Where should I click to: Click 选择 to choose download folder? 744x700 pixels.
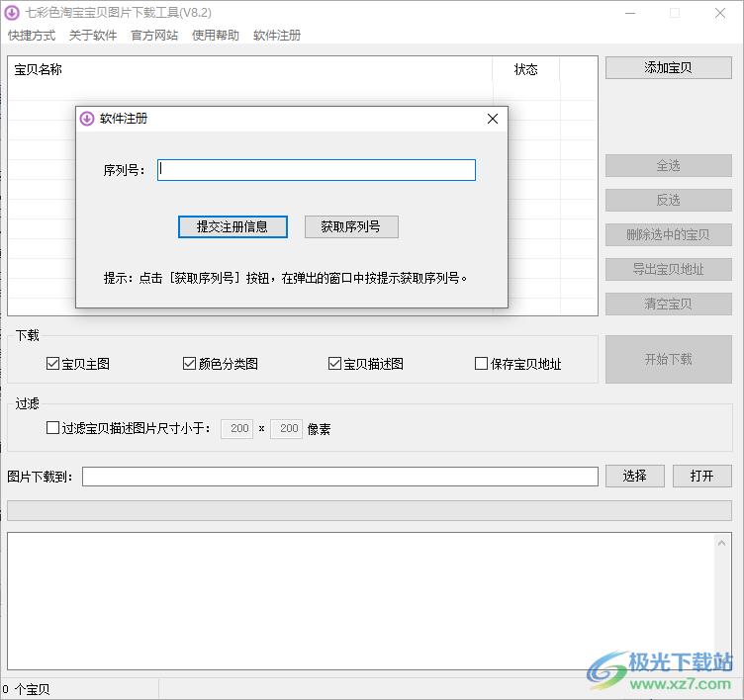[634, 477]
